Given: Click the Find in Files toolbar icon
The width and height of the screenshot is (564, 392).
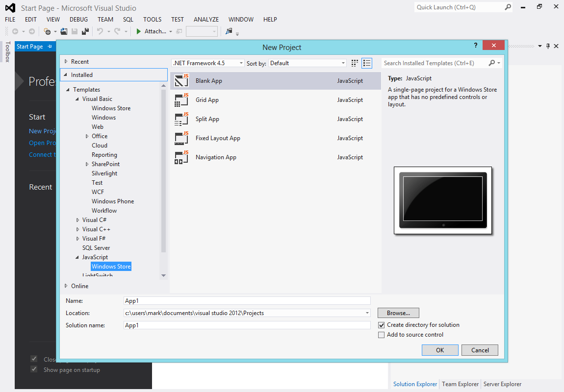Looking at the screenshot, I should pyautogui.click(x=229, y=32).
